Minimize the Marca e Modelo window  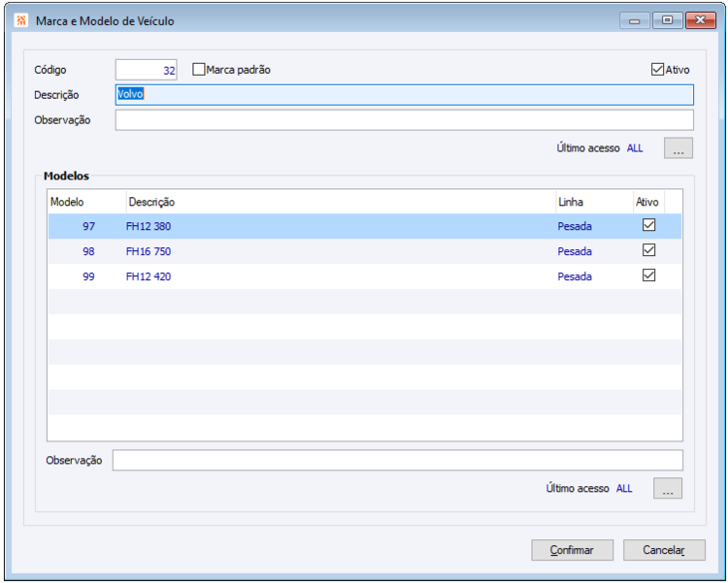(x=635, y=21)
